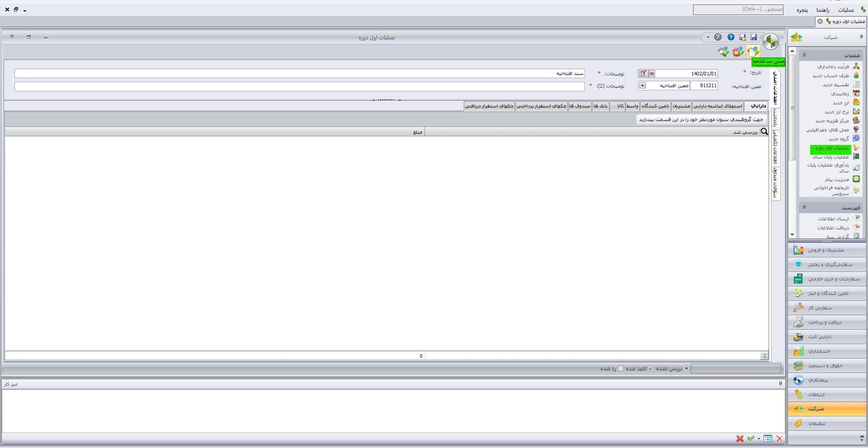Go to سفارش‌گیری و پخش module
The height and width of the screenshot is (448, 868).
[x=827, y=265]
